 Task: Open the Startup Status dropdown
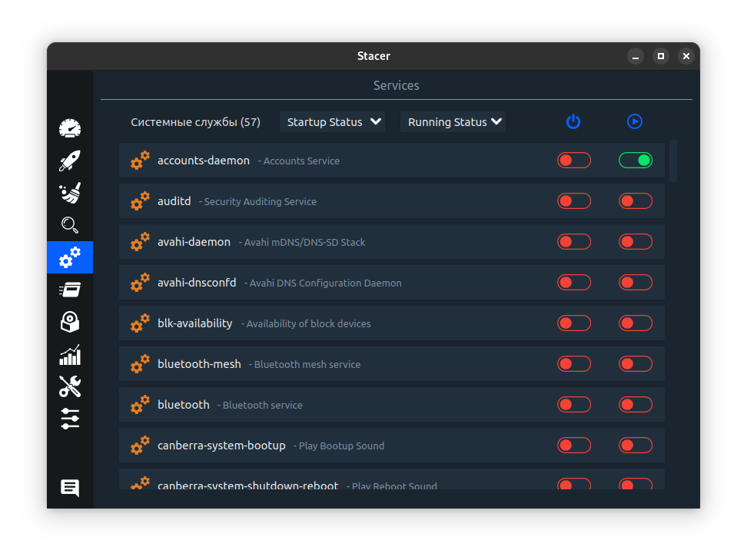pos(333,122)
